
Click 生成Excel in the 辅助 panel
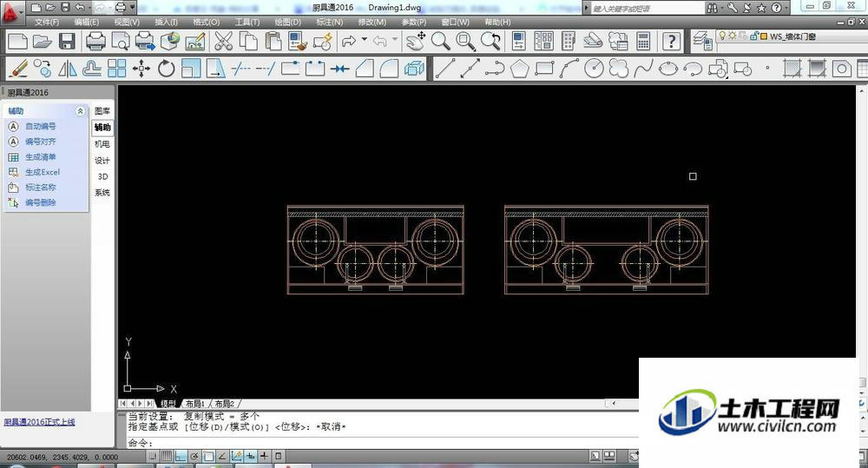pos(43,172)
